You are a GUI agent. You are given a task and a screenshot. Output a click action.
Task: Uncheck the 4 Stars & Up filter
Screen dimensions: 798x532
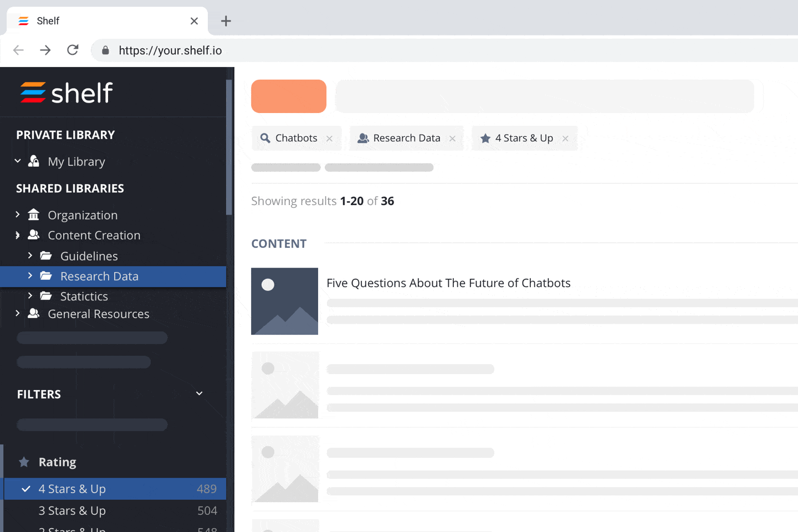click(115, 489)
